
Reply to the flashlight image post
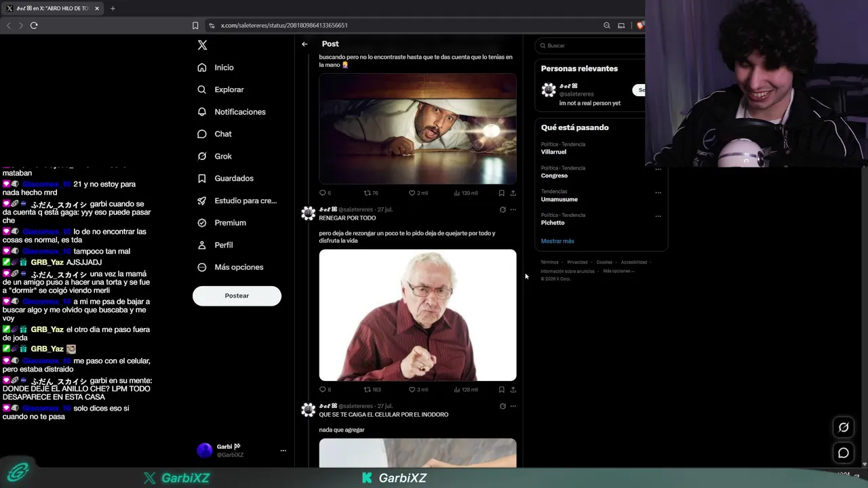click(325, 193)
